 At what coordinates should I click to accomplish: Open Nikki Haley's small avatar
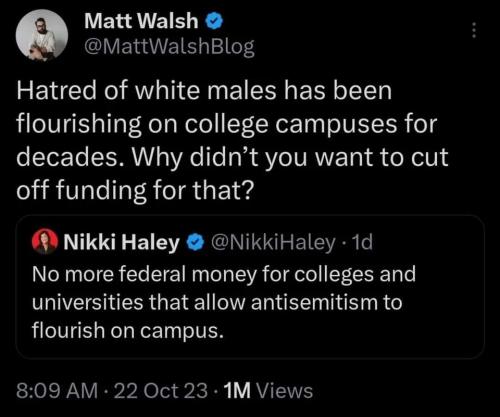pos(45,241)
